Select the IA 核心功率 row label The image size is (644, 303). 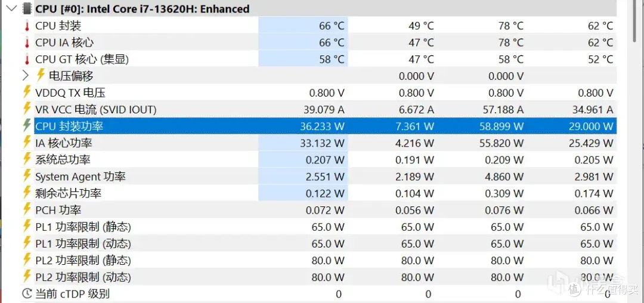tap(64, 143)
